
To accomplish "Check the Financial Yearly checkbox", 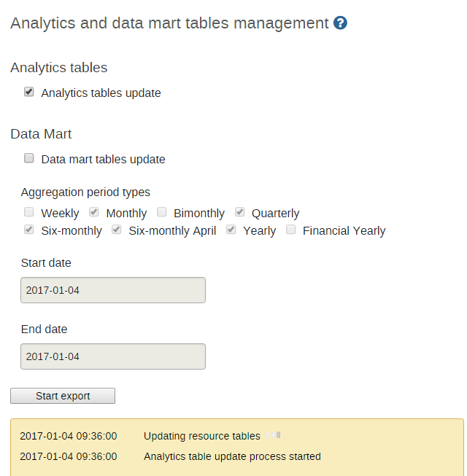I will (291, 230).
